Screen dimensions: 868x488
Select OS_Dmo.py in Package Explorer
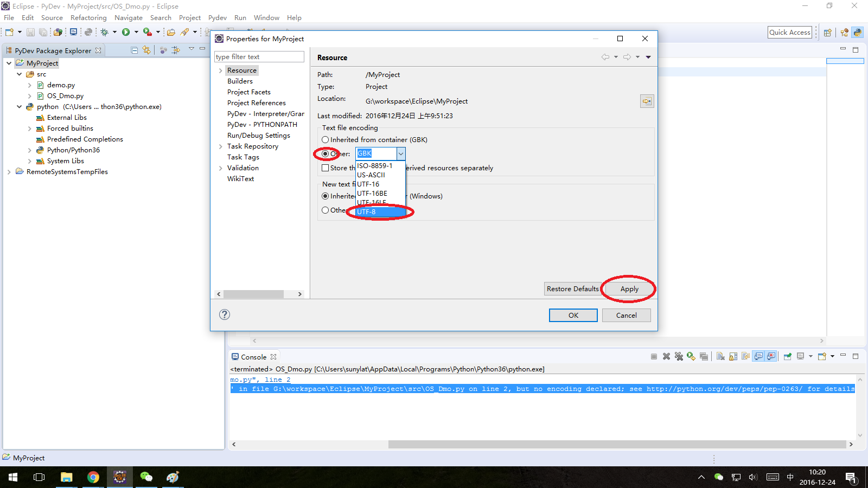(65, 96)
